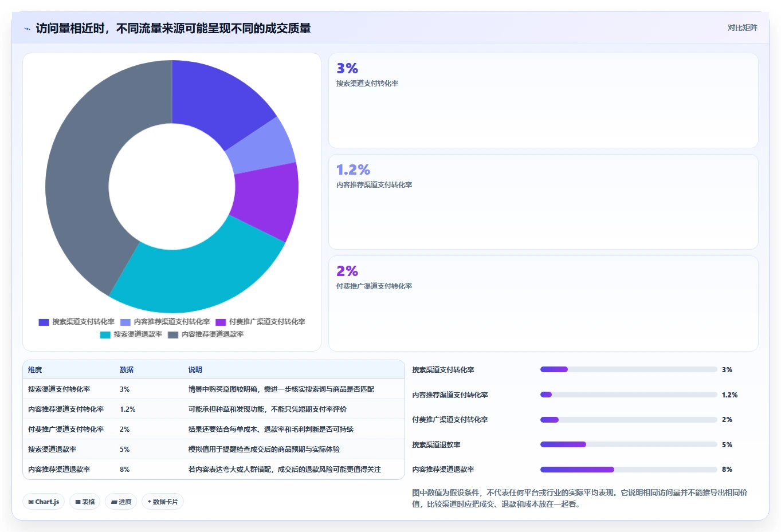This screenshot has height=532, width=781.
Task: Click the 对比矩阵 label in header
Action: click(x=742, y=27)
